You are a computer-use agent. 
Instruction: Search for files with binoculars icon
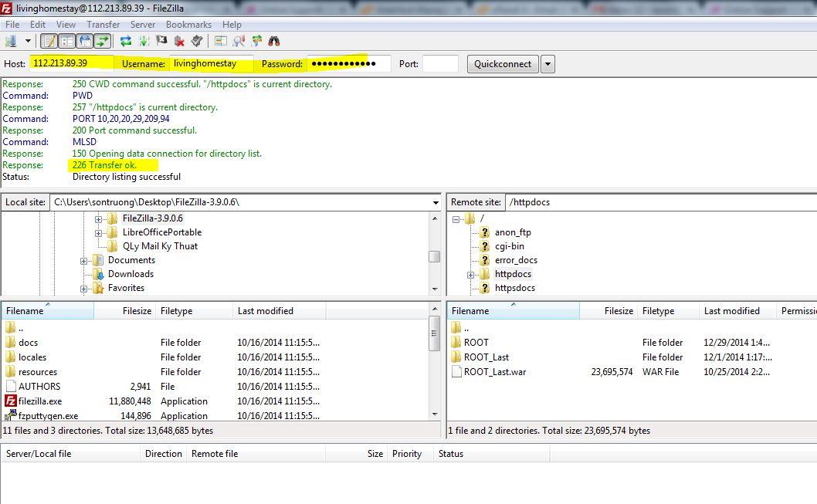click(x=274, y=41)
